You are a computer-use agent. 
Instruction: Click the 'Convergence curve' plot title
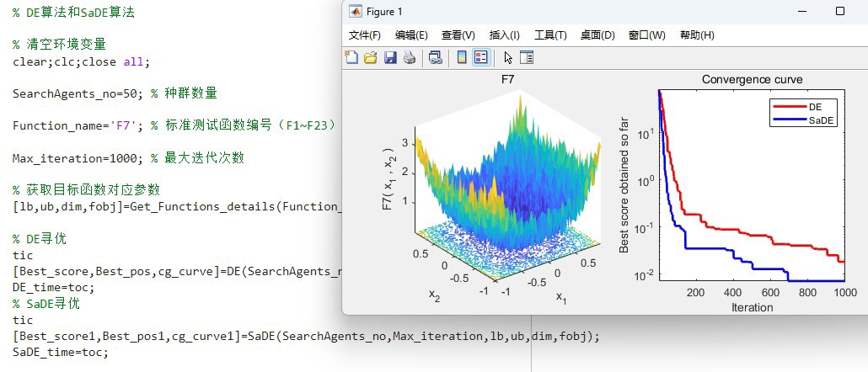[752, 80]
